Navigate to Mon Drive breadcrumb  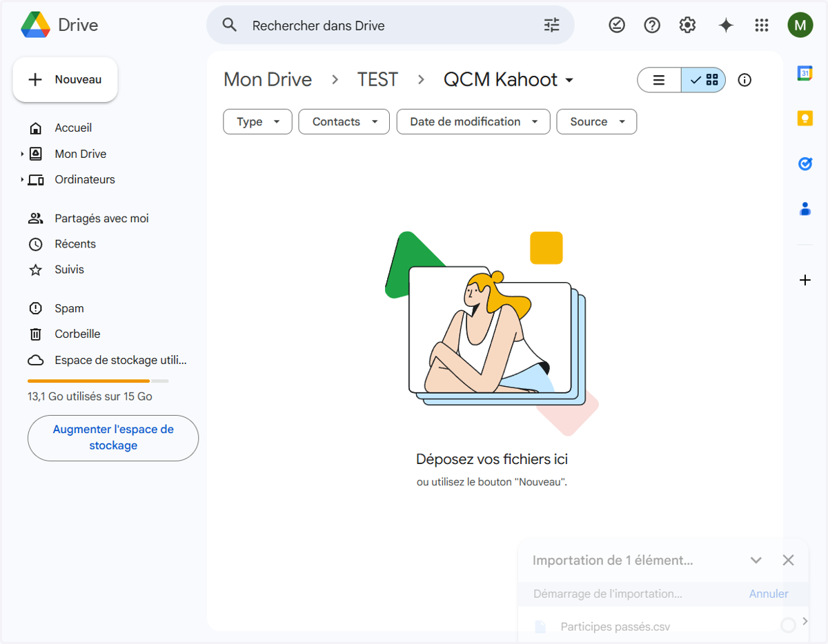tap(268, 80)
